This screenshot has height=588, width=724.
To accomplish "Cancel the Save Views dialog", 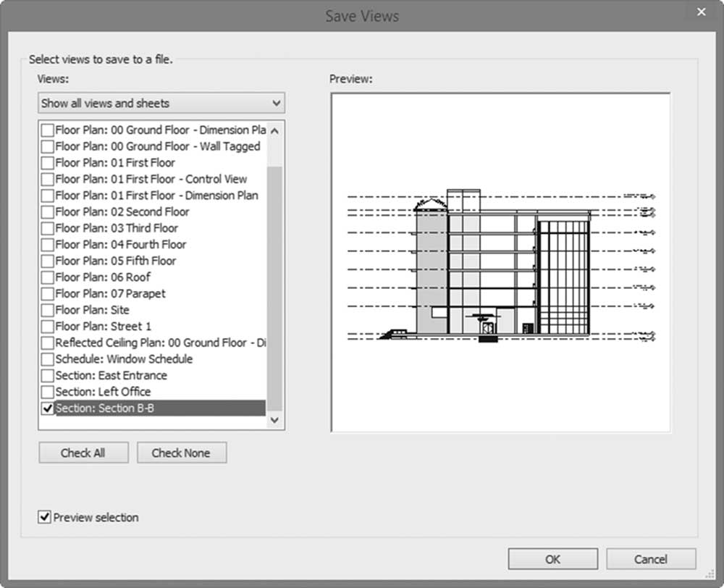I will coord(651,559).
